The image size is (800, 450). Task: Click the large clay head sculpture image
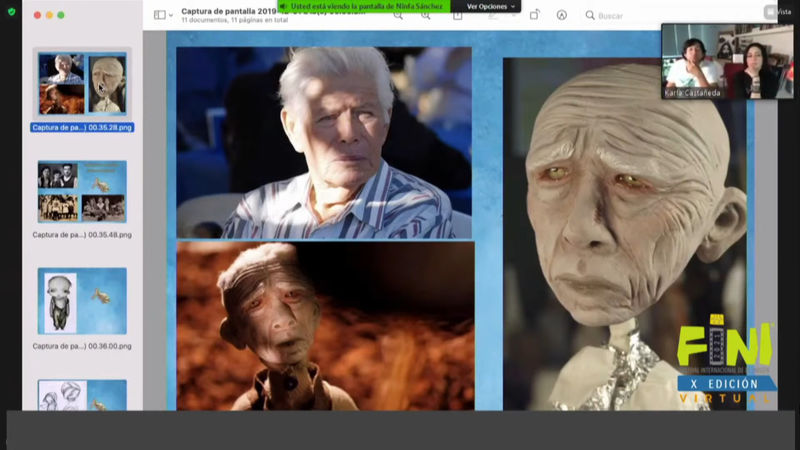625,234
